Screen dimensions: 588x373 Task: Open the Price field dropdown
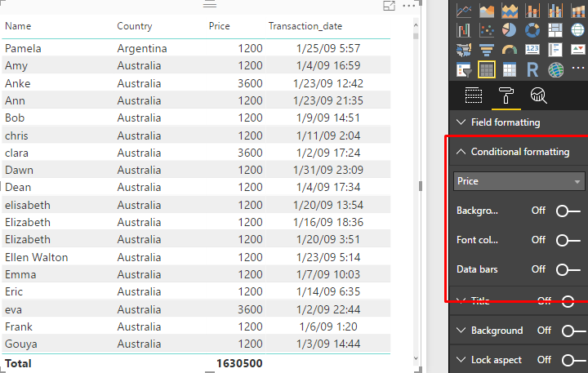tap(519, 181)
